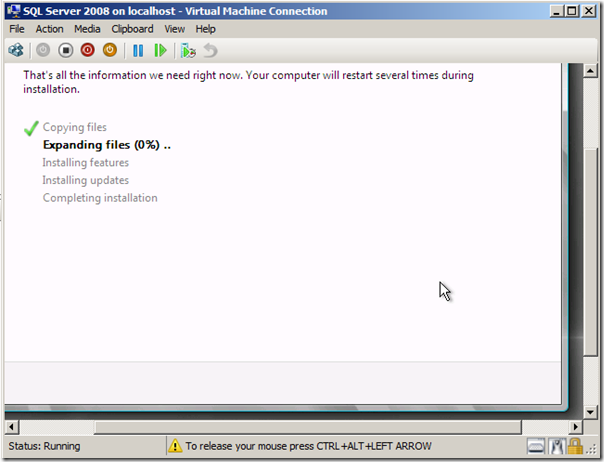This screenshot has height=462, width=604.
Task: Click the warning icon in the status bar
Action: [175, 446]
